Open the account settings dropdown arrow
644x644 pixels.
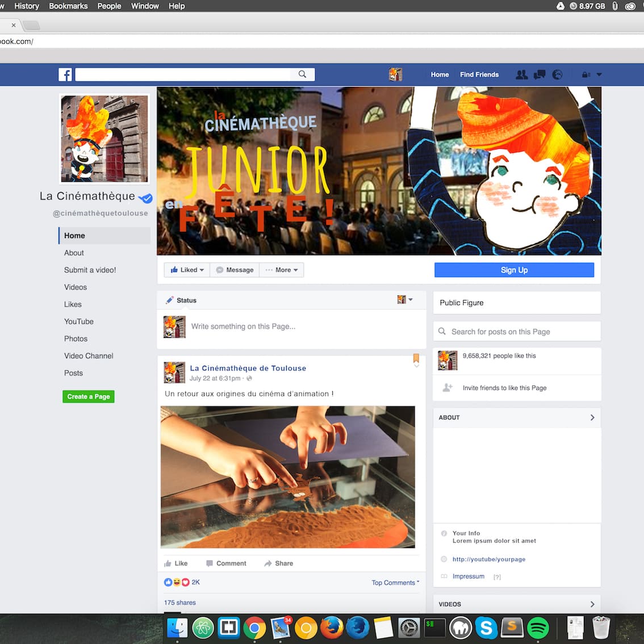[x=599, y=74]
